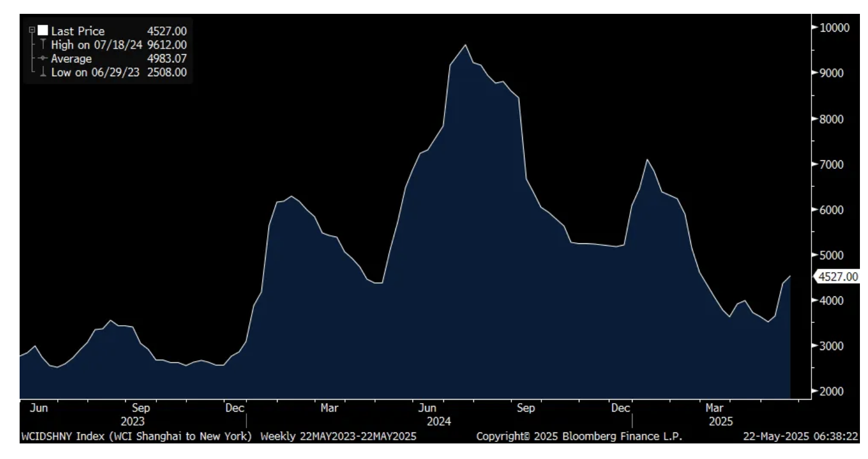Image resolution: width=868 pixels, height=459 pixels.
Task: Click the Sep 2023 label on time axis
Action: [x=141, y=408]
